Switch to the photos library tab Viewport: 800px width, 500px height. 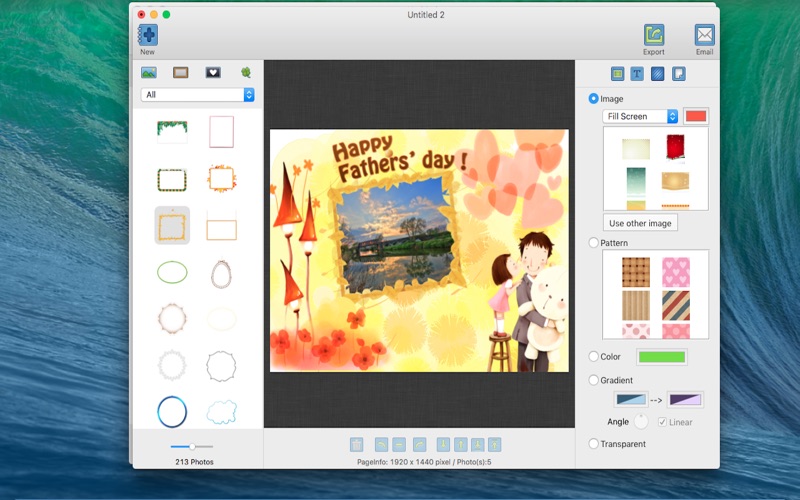(x=149, y=73)
